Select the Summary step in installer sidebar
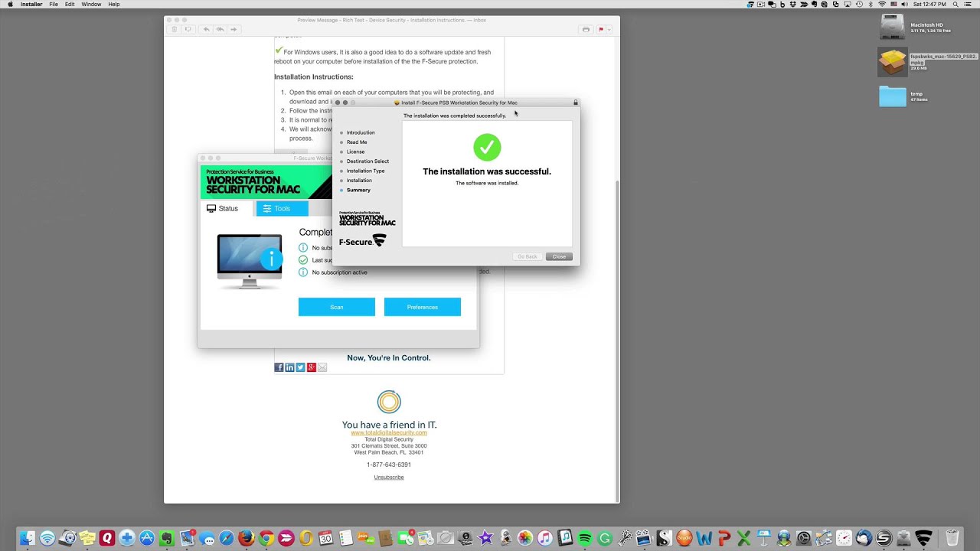Viewport: 980px width, 551px height. (358, 190)
